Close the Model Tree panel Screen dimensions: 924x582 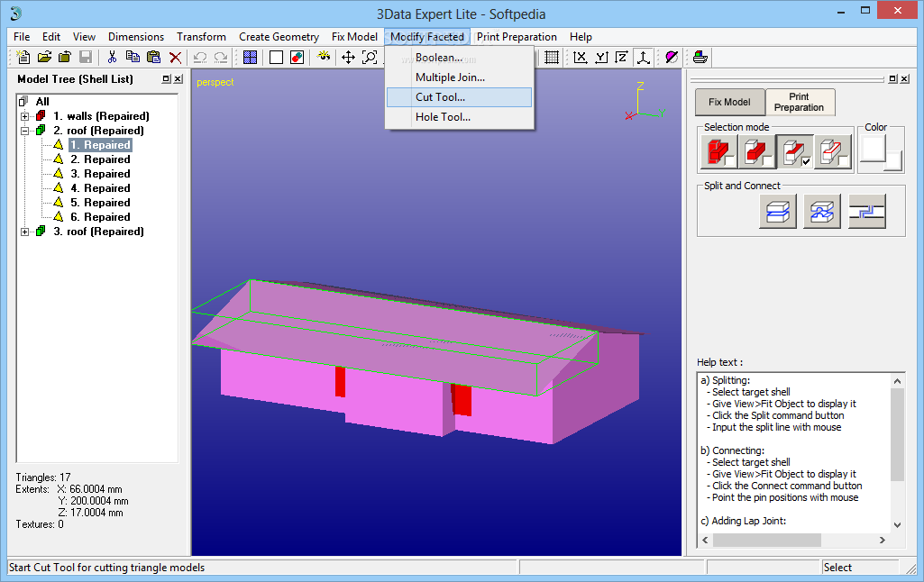pyautogui.click(x=178, y=79)
